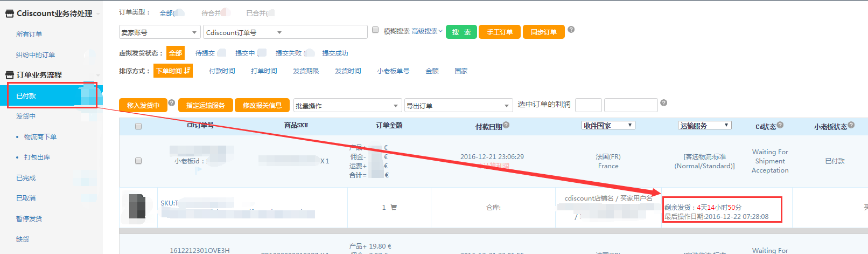Screen dimensions: 868x254
Task: Sort orders by 付款时间
Action: [222, 71]
